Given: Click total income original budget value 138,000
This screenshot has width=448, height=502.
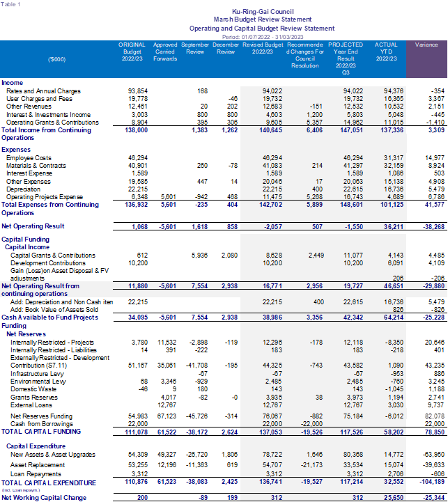Looking at the screenshot, I should 136,130.
